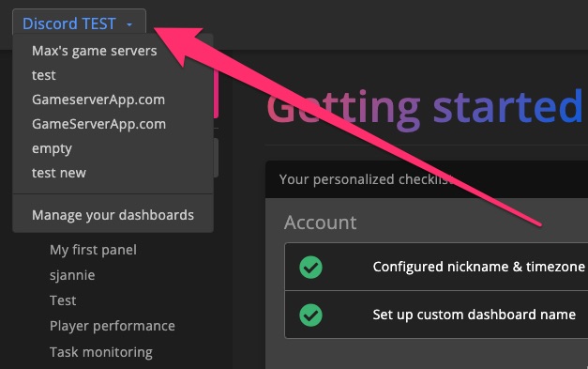The image size is (588, 369).
Task: Click the Account section heading
Action: coord(320,223)
